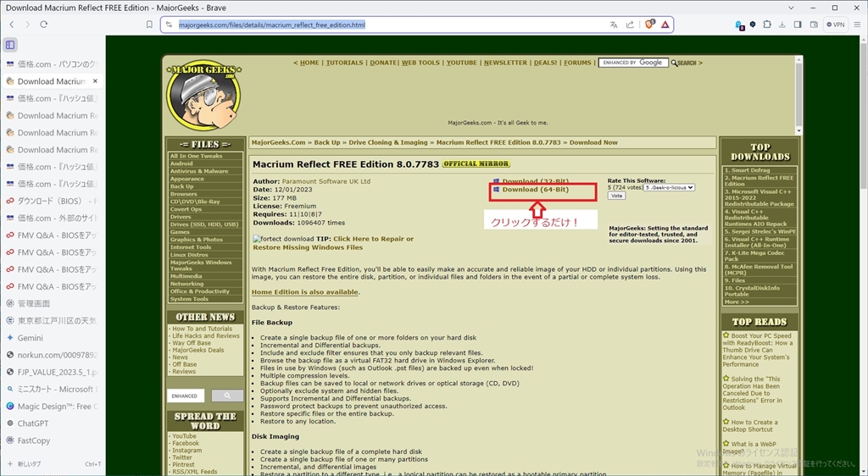Click the Brave Rewards triangle icon
Image resolution: width=868 pixels, height=476 pixels.
(665, 25)
